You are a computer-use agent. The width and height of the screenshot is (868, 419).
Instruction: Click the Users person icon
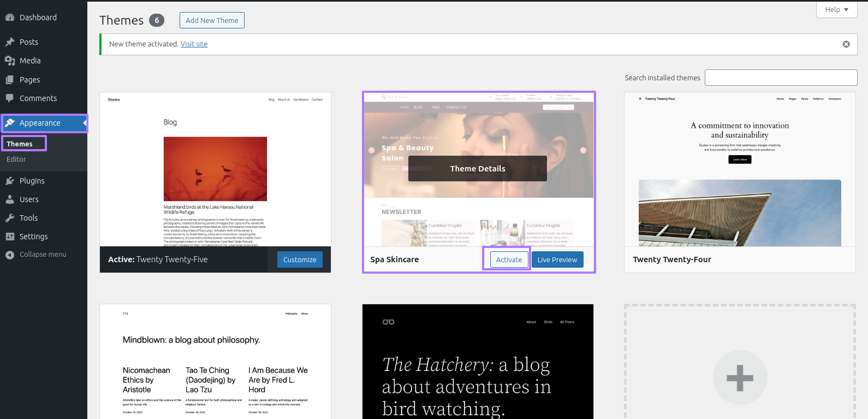(x=10, y=199)
